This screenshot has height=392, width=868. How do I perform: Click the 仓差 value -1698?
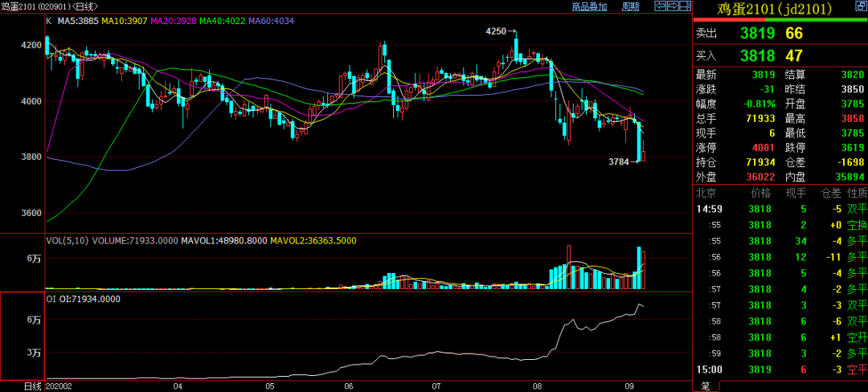851,162
